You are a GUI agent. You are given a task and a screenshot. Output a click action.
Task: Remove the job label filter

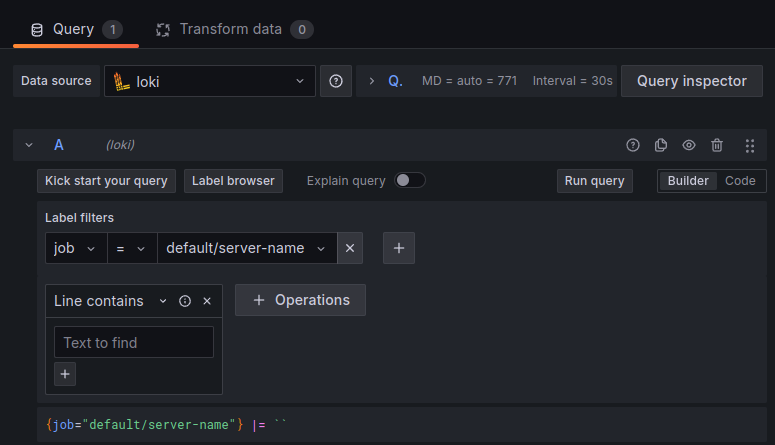point(350,248)
